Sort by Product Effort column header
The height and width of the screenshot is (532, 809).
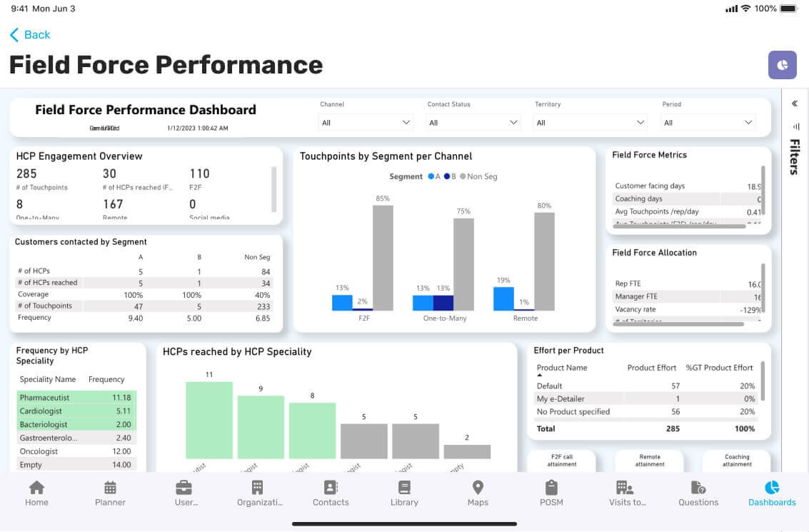click(x=651, y=368)
